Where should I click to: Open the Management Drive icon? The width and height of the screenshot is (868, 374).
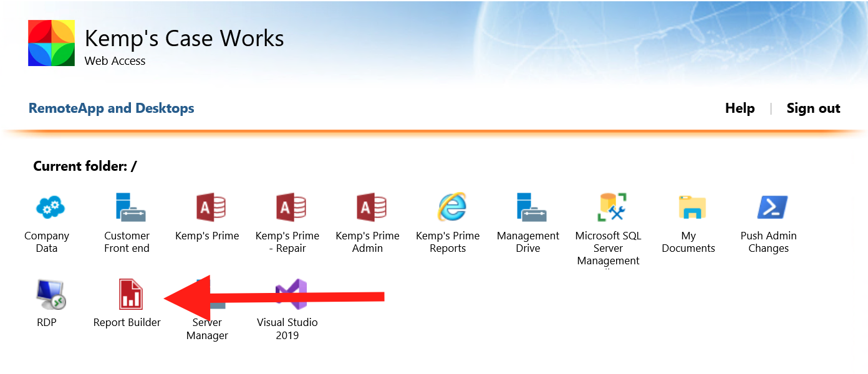coord(528,208)
